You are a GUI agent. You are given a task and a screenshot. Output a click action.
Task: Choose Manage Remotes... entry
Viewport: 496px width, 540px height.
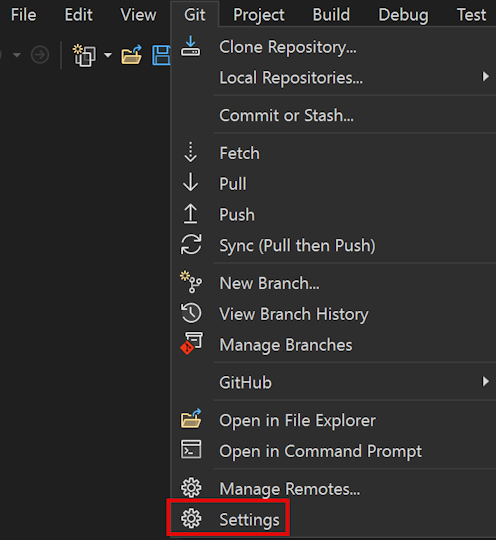[x=290, y=489]
